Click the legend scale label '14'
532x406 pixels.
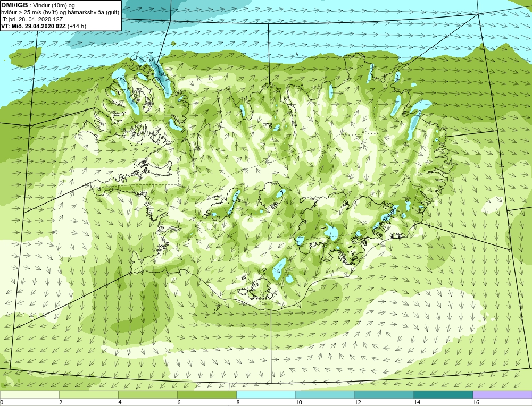click(x=417, y=402)
